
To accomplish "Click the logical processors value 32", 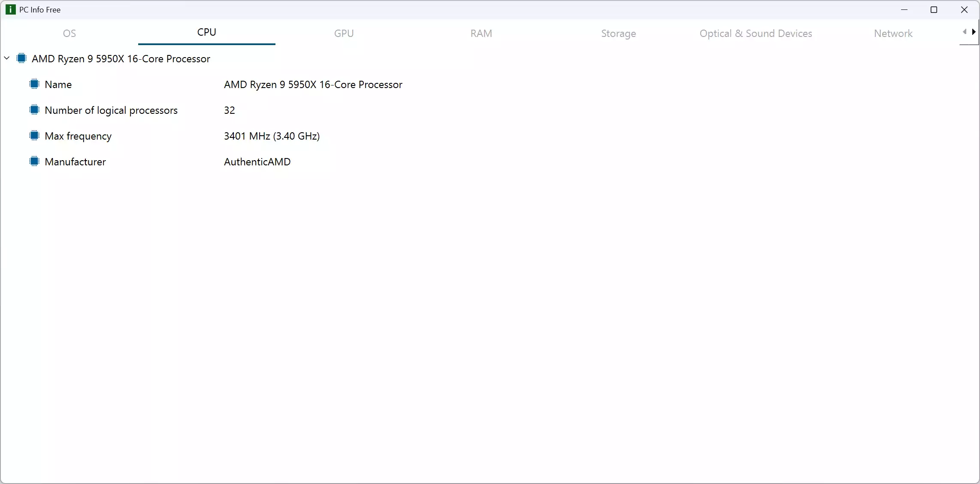I will (230, 110).
